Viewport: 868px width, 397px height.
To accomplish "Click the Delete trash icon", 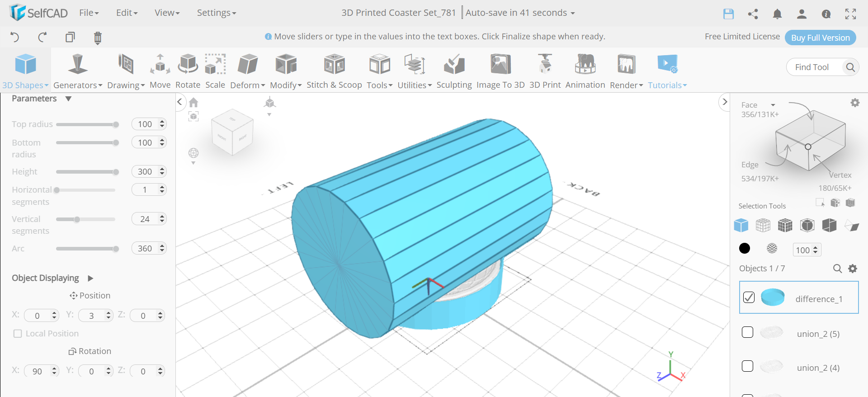I will (x=98, y=38).
